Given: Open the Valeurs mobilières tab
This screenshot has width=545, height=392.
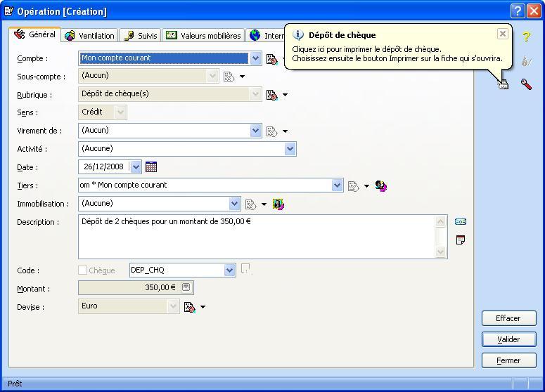Looking at the screenshot, I should click(203, 35).
